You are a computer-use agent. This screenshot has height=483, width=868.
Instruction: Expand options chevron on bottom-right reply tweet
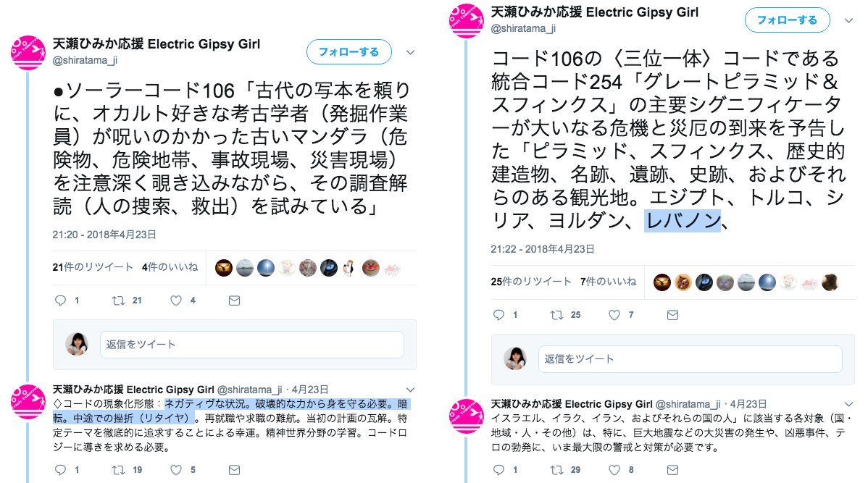pyautogui.click(x=848, y=404)
